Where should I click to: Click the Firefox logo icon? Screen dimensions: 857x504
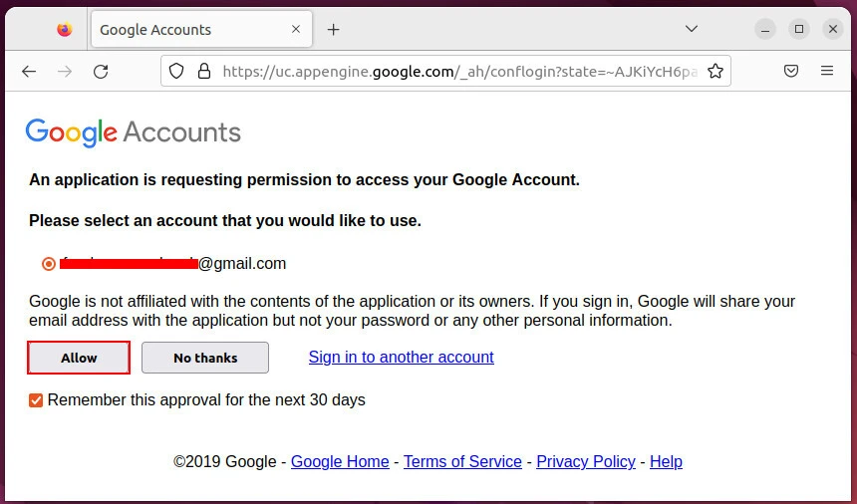(65, 30)
